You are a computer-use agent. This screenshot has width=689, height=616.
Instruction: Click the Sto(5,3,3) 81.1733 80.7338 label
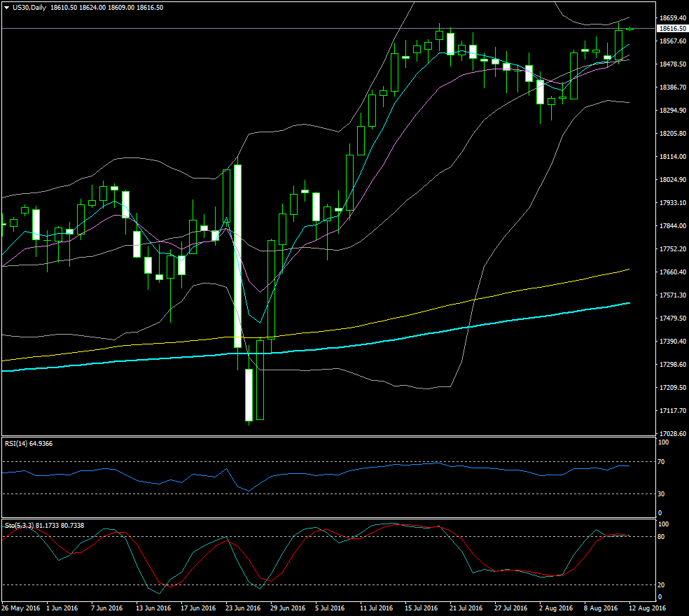44,526
